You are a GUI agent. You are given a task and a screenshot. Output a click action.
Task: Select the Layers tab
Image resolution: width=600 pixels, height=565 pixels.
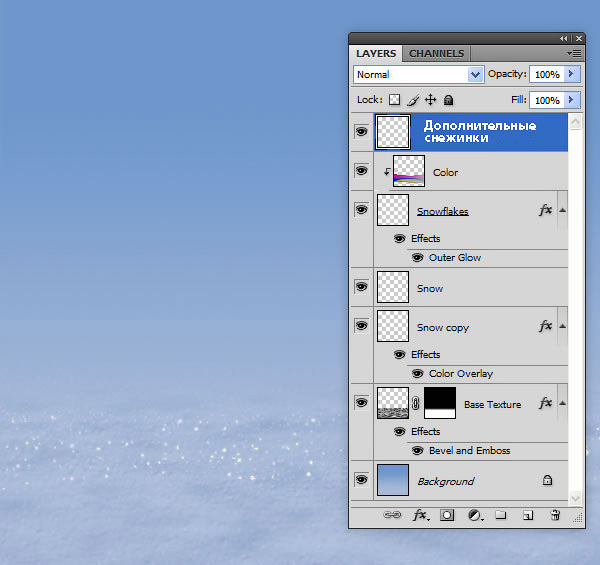click(376, 54)
